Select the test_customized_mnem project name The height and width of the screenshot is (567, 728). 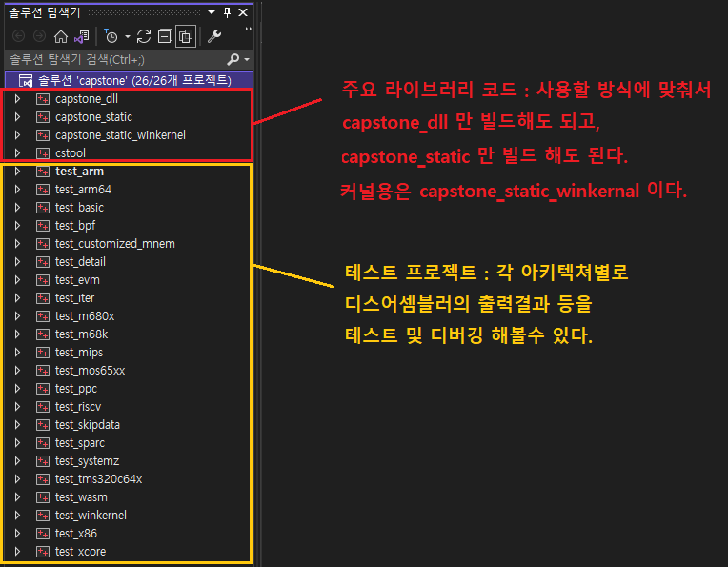pyautogui.click(x=114, y=243)
